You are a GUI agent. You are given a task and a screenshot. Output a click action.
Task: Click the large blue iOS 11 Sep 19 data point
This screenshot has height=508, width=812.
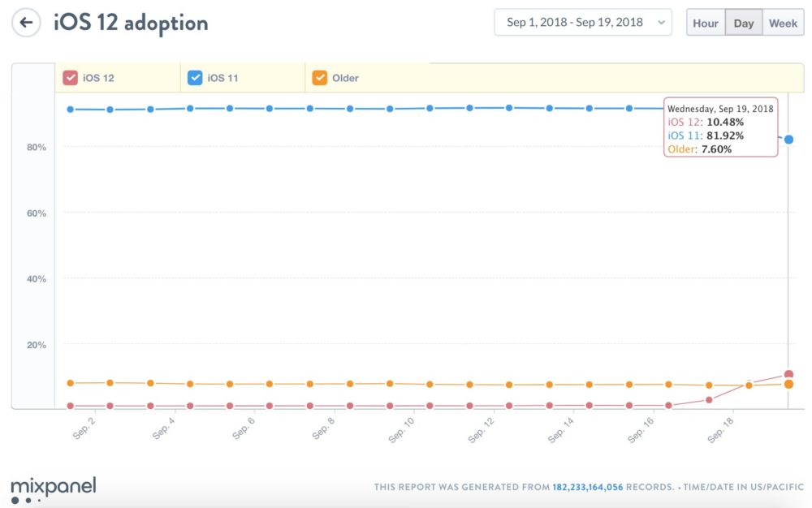[x=788, y=139]
